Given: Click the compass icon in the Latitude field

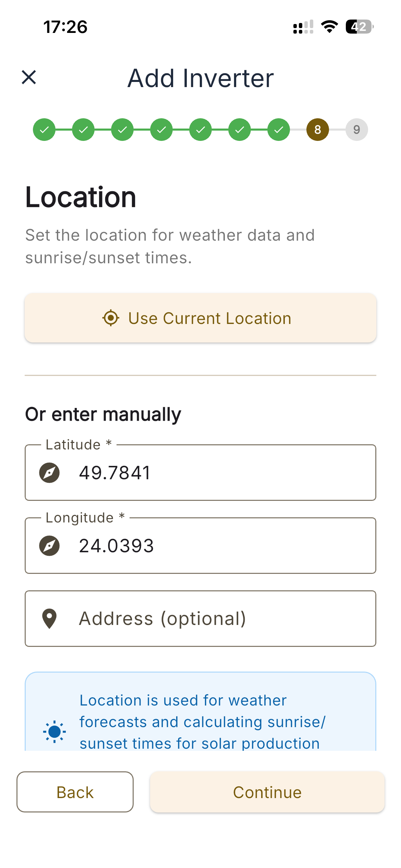Looking at the screenshot, I should click(49, 472).
